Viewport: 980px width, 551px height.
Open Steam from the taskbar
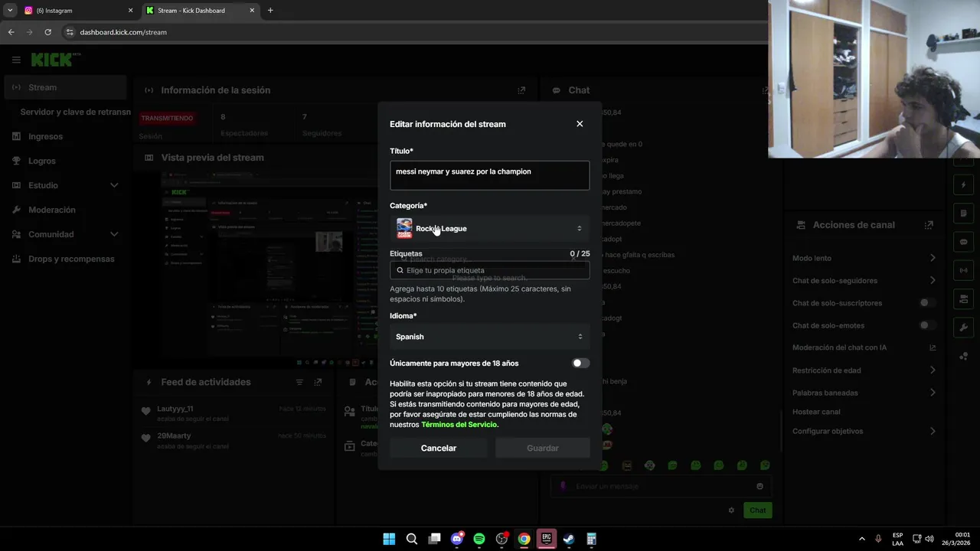tap(569, 539)
